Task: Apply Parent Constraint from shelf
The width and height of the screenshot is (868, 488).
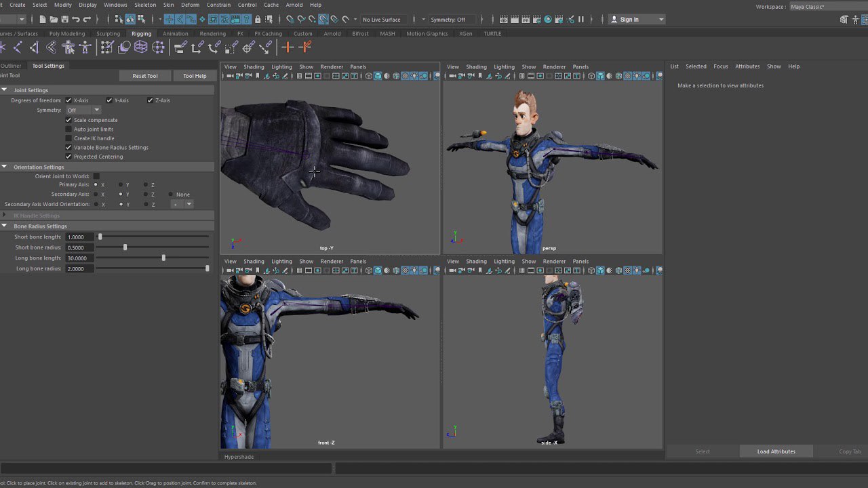Action: 180,47
